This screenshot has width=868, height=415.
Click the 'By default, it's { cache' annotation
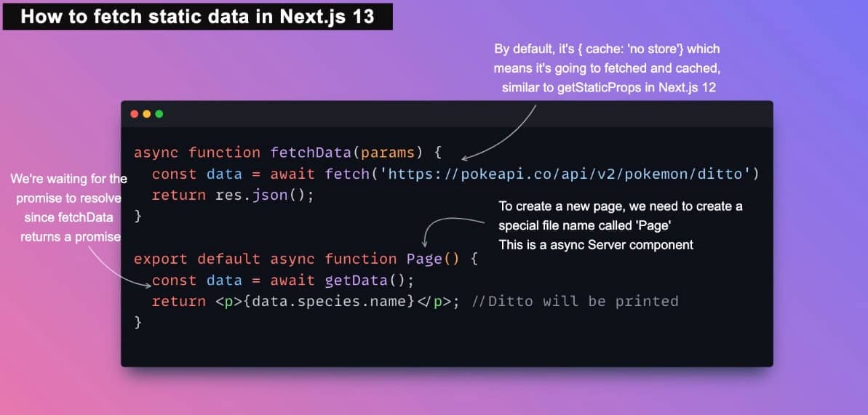(607, 49)
